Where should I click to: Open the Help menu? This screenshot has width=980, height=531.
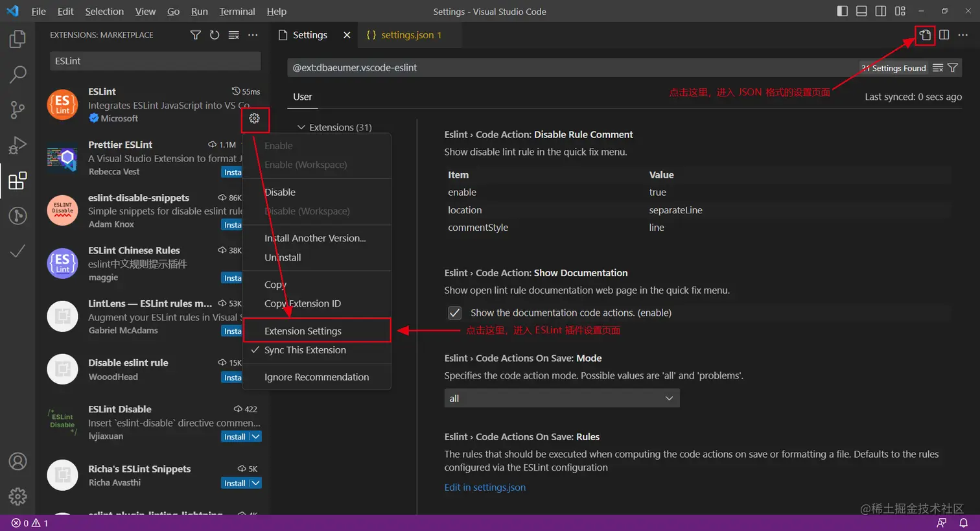tap(277, 11)
